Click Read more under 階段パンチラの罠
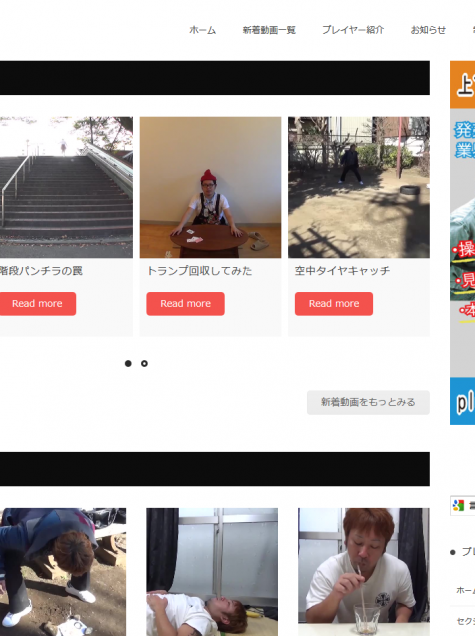The height and width of the screenshot is (636, 475). 37,304
